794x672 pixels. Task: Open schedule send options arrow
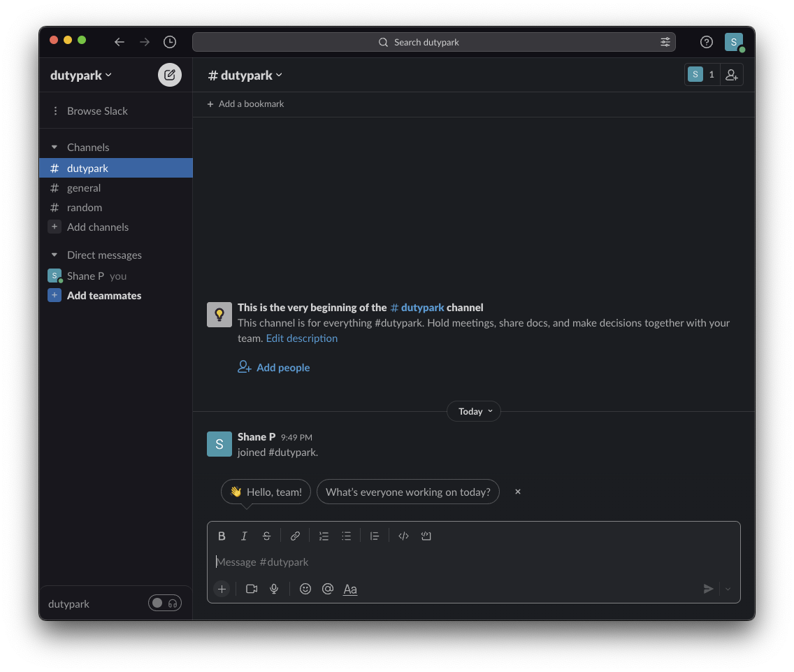tap(728, 589)
